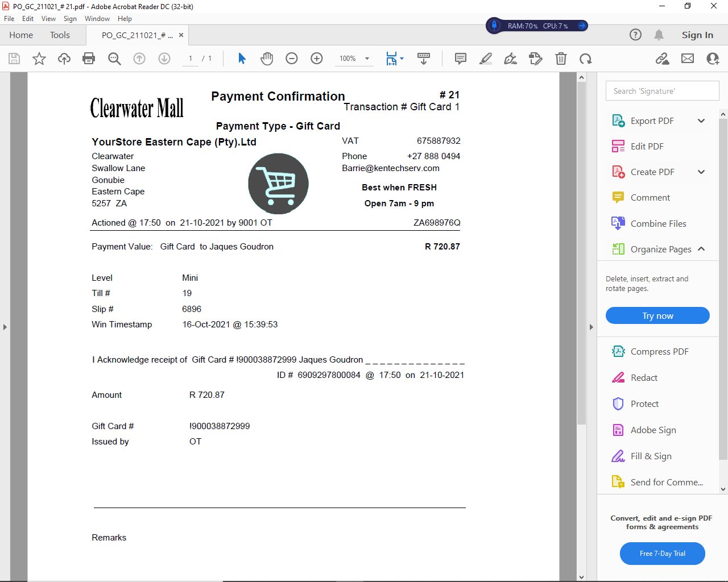Select the Hand pan tool
Screen dimensions: 728x582
(267, 59)
